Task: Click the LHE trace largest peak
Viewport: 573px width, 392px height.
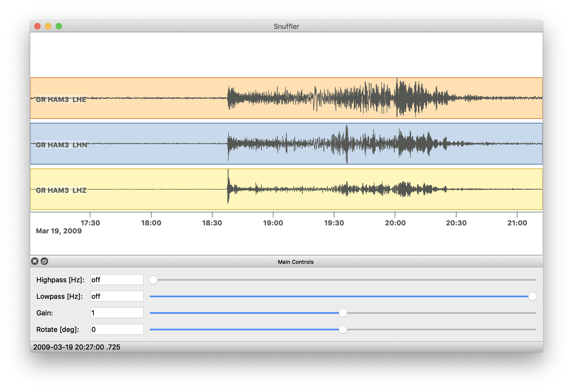Action: (397, 98)
